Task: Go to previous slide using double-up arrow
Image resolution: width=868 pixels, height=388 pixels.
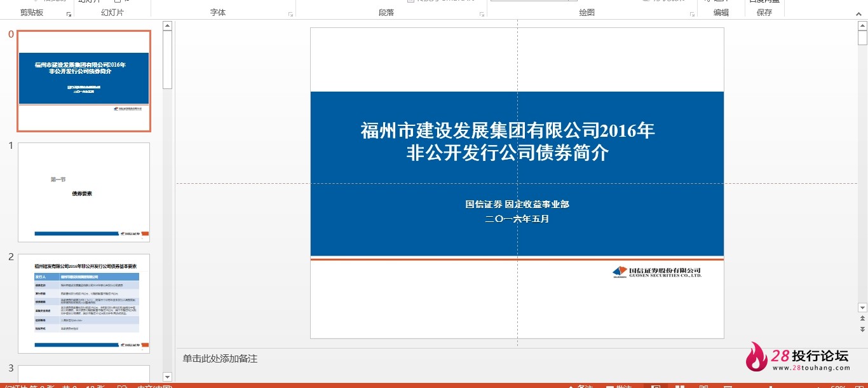Action: 862,319
